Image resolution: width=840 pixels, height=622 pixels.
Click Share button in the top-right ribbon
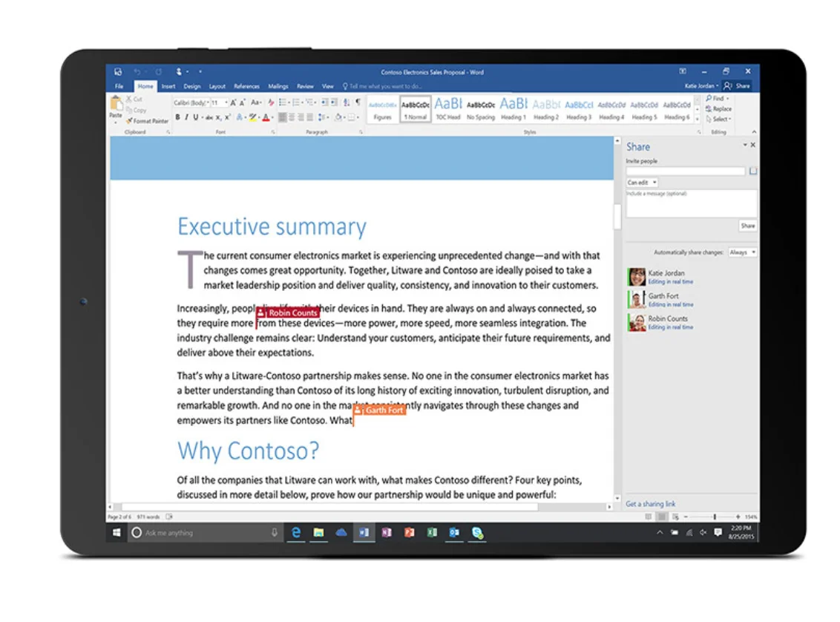pos(737,86)
